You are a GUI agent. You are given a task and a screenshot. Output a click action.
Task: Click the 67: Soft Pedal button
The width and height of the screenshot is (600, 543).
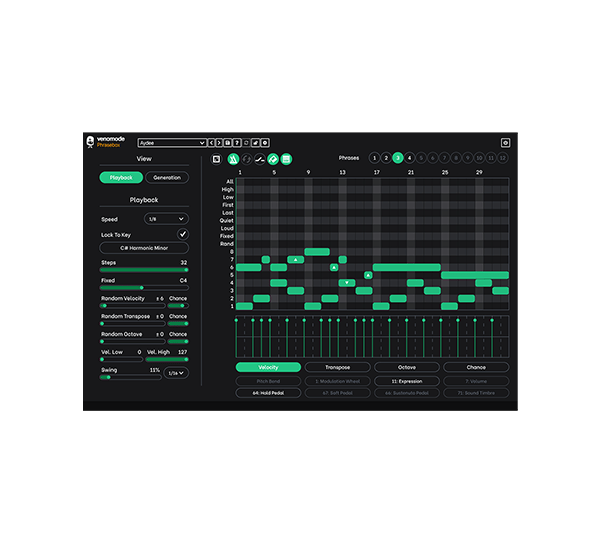(338, 393)
